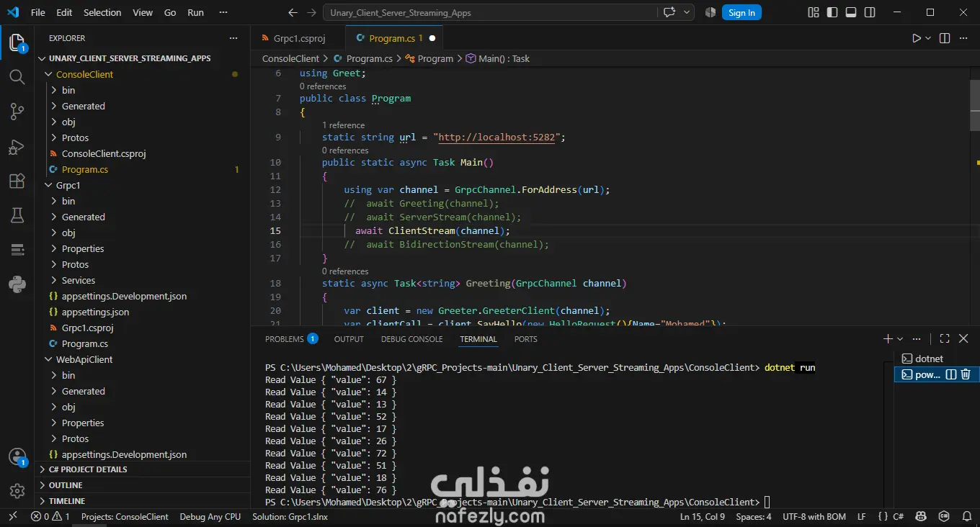Open Customize Layout icon

coord(814,12)
